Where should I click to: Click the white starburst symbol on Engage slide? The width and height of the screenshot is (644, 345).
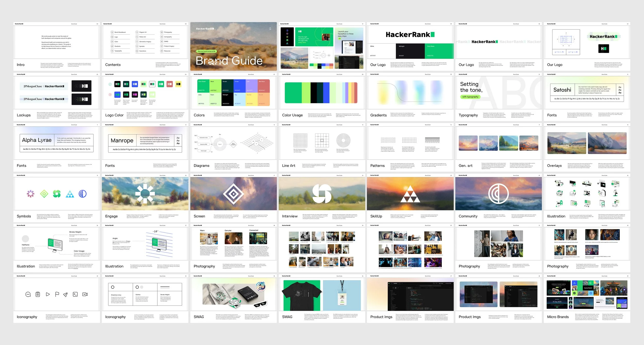tap(145, 194)
